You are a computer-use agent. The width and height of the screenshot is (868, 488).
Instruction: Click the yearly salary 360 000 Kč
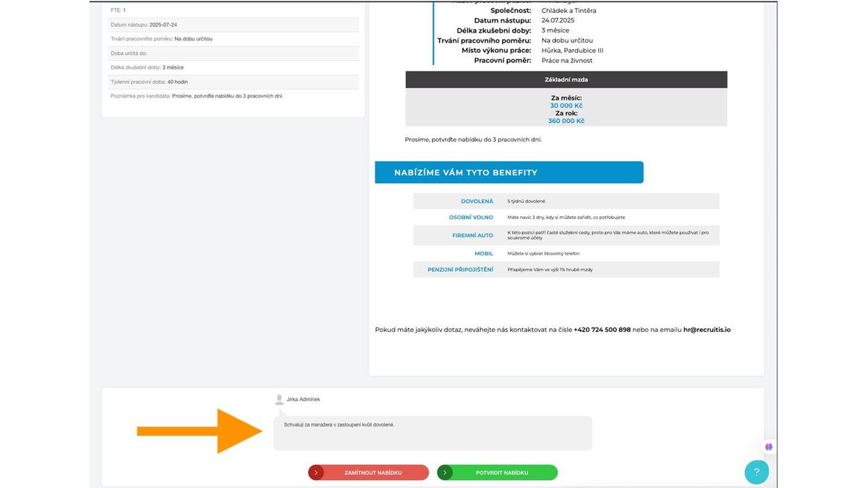[x=566, y=121]
